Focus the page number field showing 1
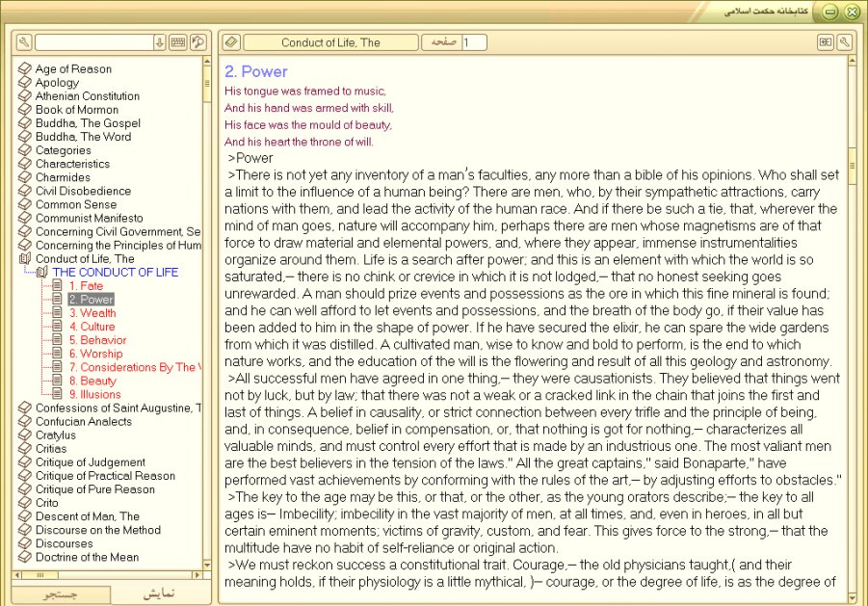Screen dimensions: 868x606 (x=474, y=42)
